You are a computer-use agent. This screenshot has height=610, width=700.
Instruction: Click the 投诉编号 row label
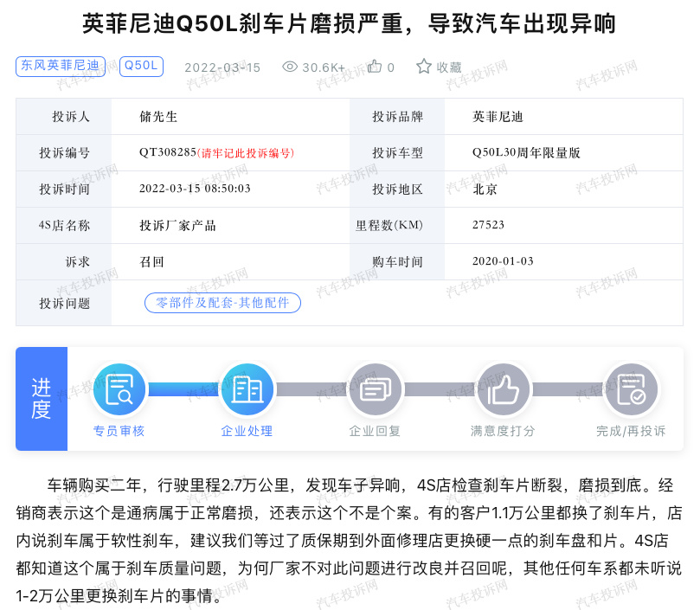coord(65,153)
